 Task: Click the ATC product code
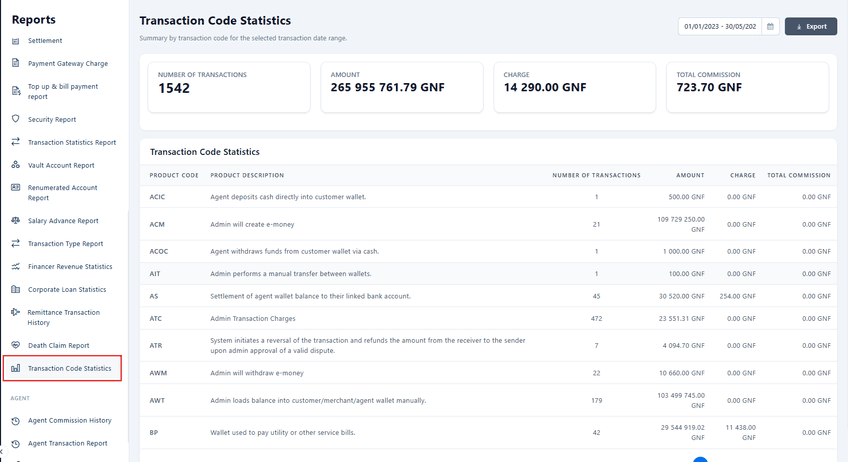[156, 319]
